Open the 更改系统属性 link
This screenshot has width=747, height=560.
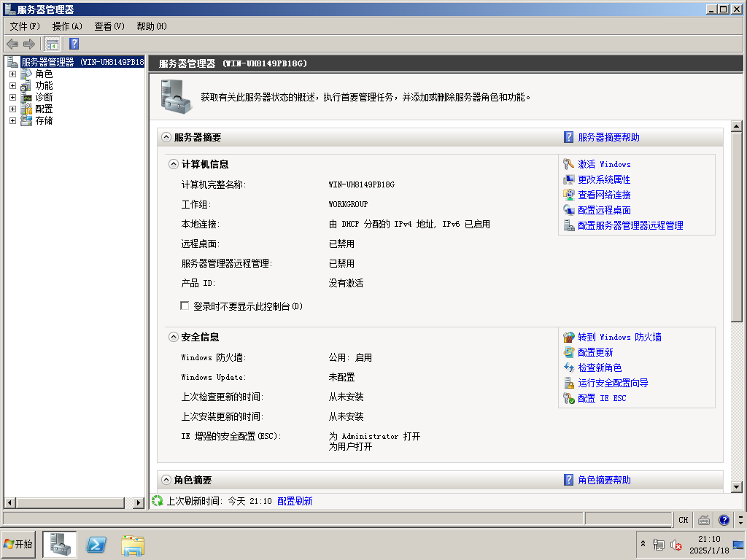(604, 179)
